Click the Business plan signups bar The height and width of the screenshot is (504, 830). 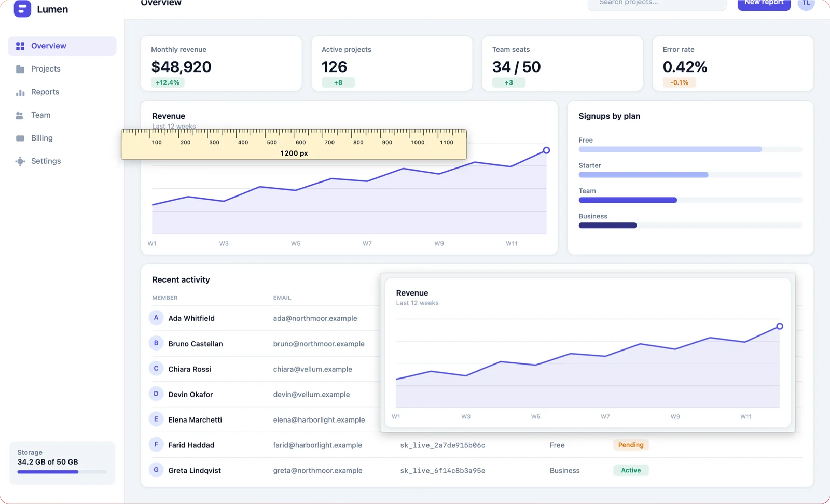pyautogui.click(x=690, y=226)
